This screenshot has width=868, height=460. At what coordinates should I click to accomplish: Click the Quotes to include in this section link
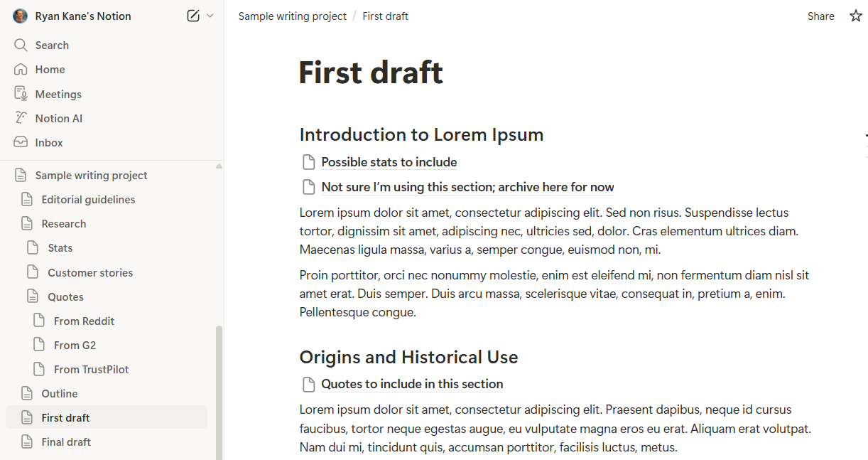point(412,384)
